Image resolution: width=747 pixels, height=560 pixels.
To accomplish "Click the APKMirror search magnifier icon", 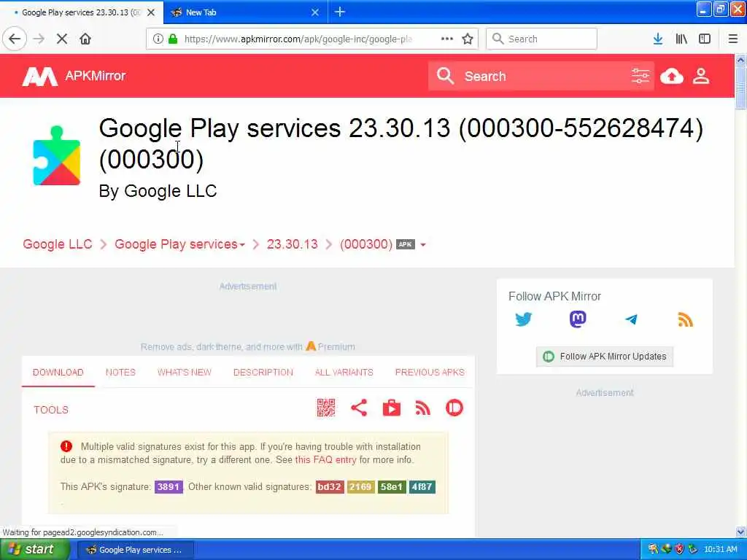I will coord(446,76).
